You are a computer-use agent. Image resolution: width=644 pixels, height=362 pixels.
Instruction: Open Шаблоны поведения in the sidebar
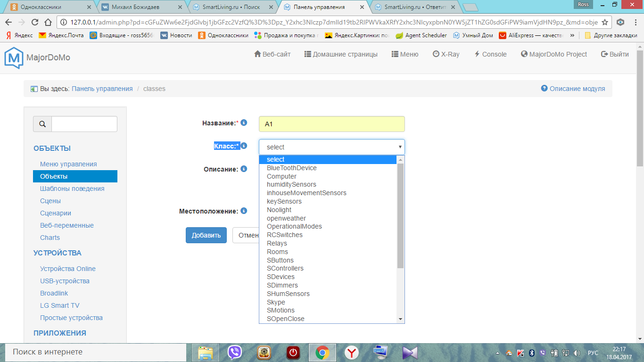[x=72, y=189]
